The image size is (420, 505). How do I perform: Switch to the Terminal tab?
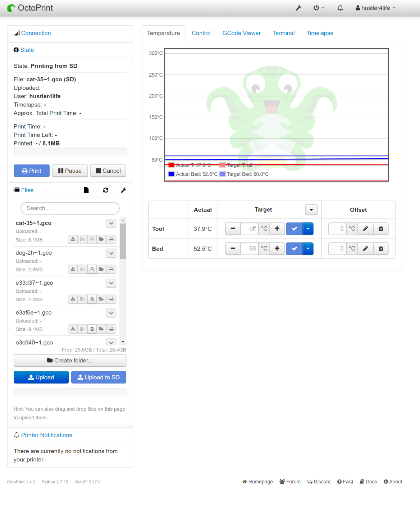[283, 33]
